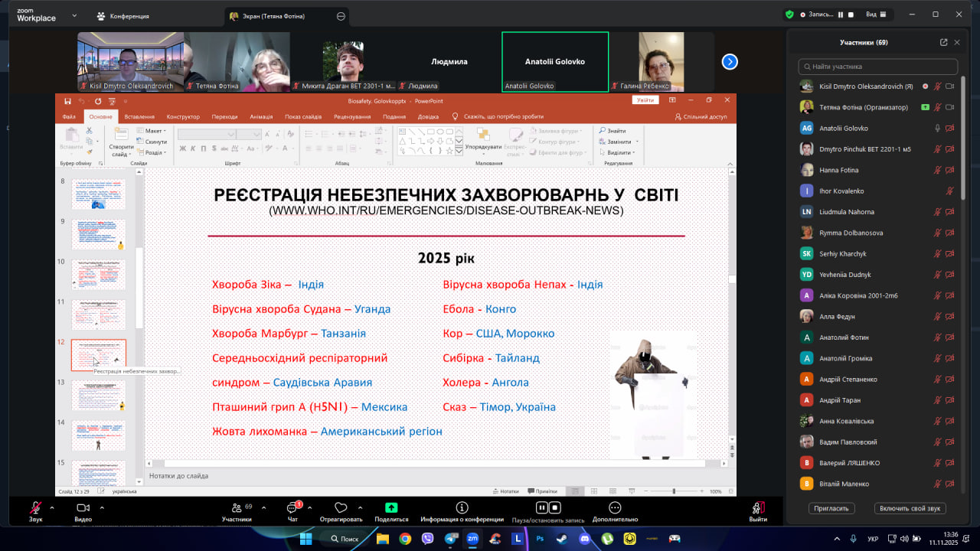
Task: Pop out the Participants panel
Action: 943,43
